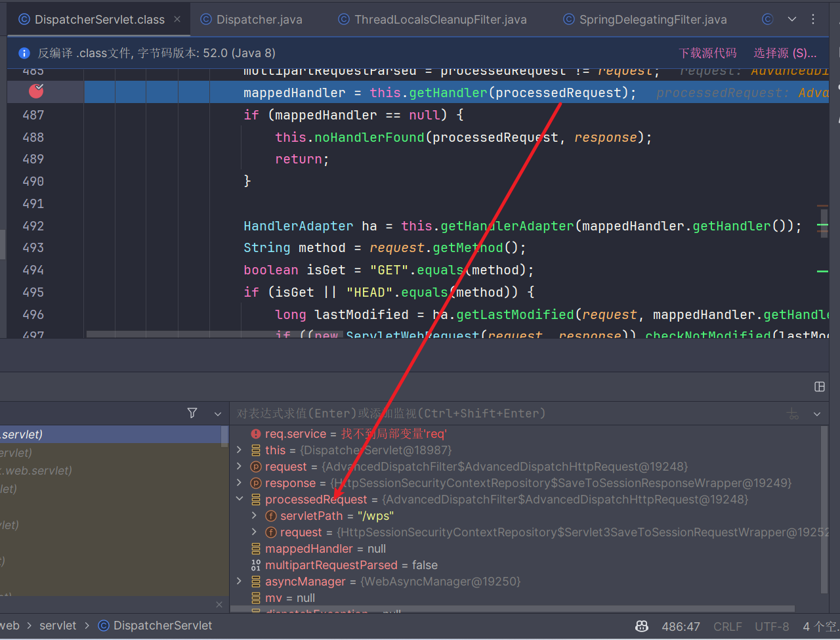Image resolution: width=840 pixels, height=640 pixels.
Task: Click the primitive icon beside multipartRequestParsed
Action: (256, 565)
